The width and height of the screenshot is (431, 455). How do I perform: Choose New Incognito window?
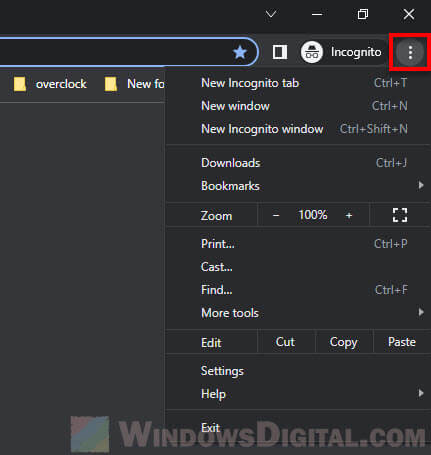(298, 129)
